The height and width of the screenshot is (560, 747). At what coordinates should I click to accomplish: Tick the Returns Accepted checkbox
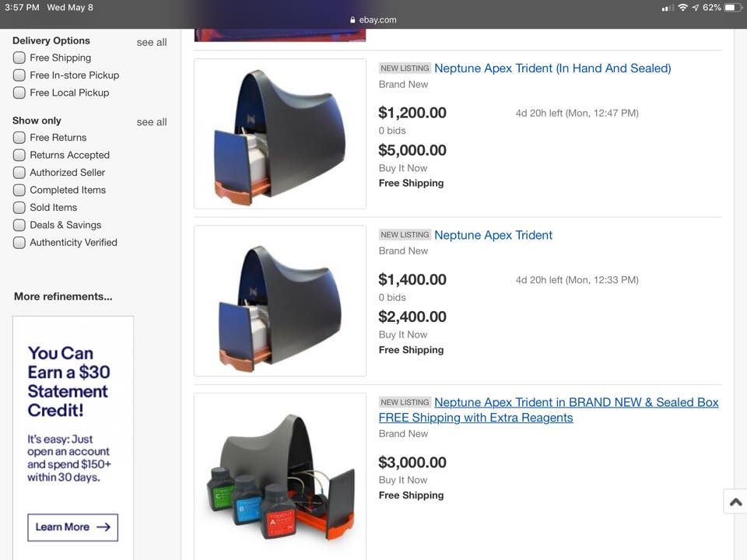pyautogui.click(x=19, y=156)
